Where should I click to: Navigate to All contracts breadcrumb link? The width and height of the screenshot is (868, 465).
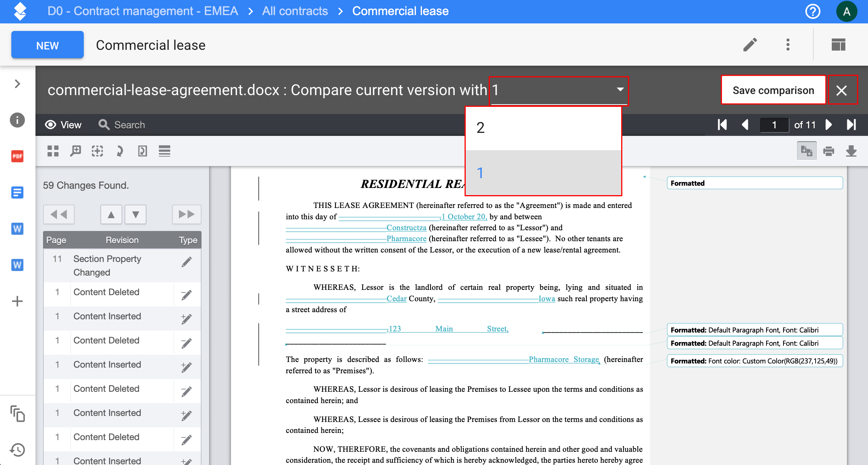pos(295,11)
